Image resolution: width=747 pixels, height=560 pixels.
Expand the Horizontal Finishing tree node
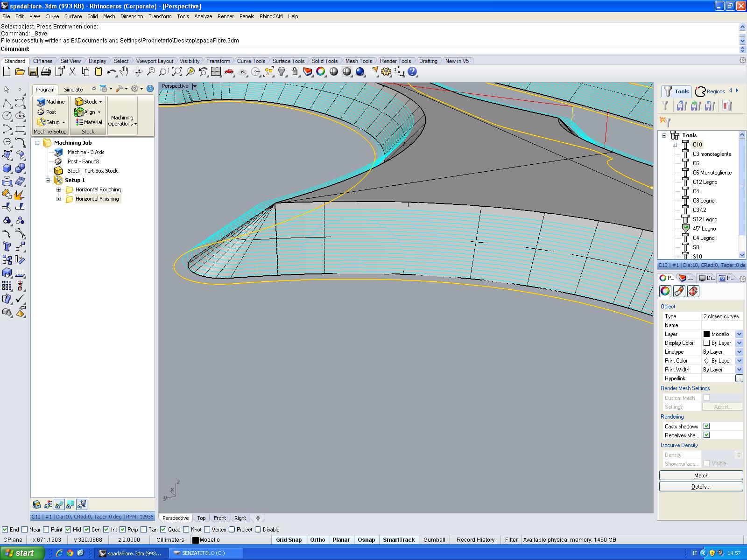[x=58, y=199]
